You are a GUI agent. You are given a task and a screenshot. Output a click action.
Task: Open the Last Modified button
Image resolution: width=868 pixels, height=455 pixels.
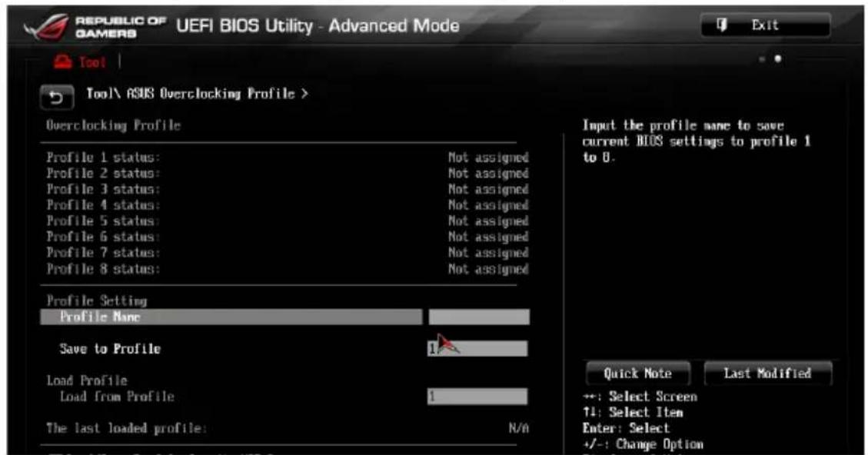[768, 374]
